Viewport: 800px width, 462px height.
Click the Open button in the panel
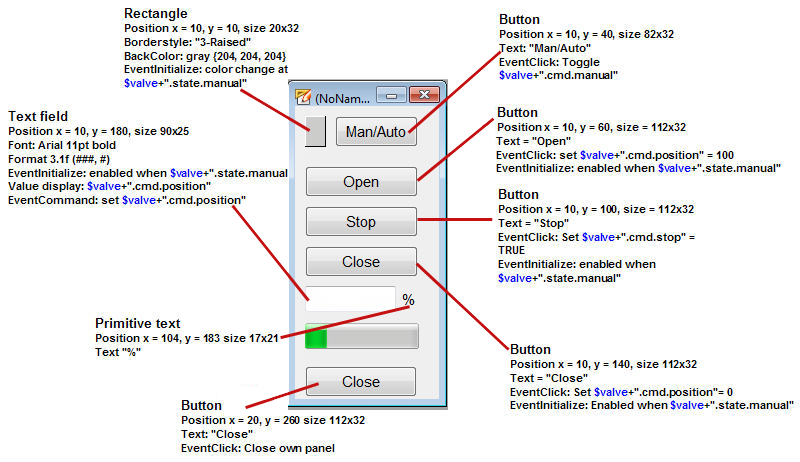pos(361,182)
